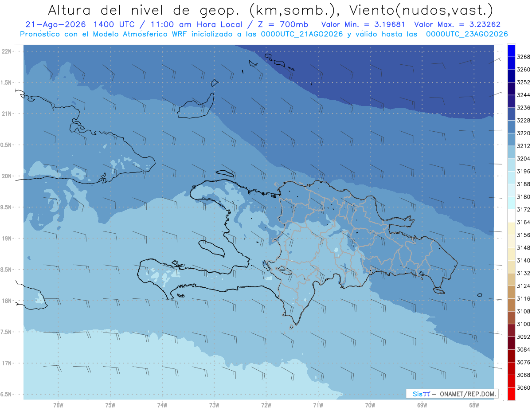The width and height of the screenshot is (532, 411).
Task: Click the 75W longitude label
Action: (x=110, y=405)
